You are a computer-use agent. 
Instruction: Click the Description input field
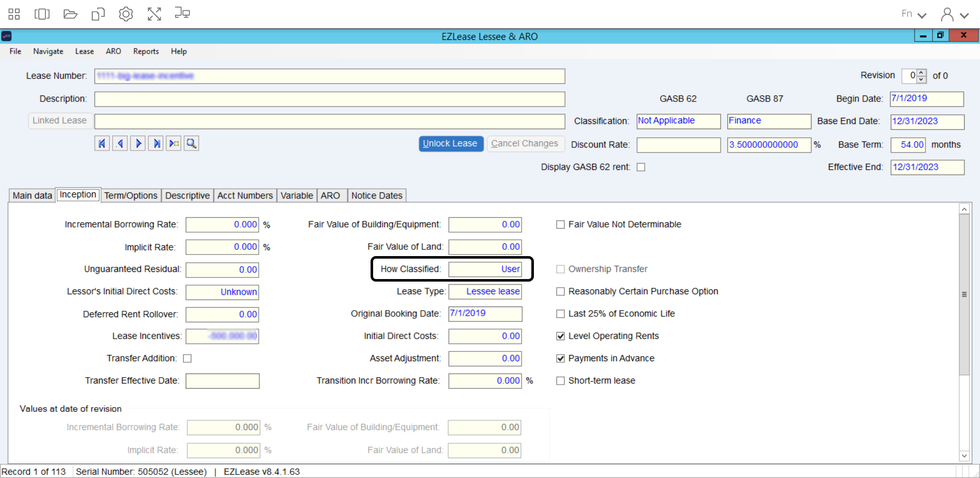click(330, 99)
